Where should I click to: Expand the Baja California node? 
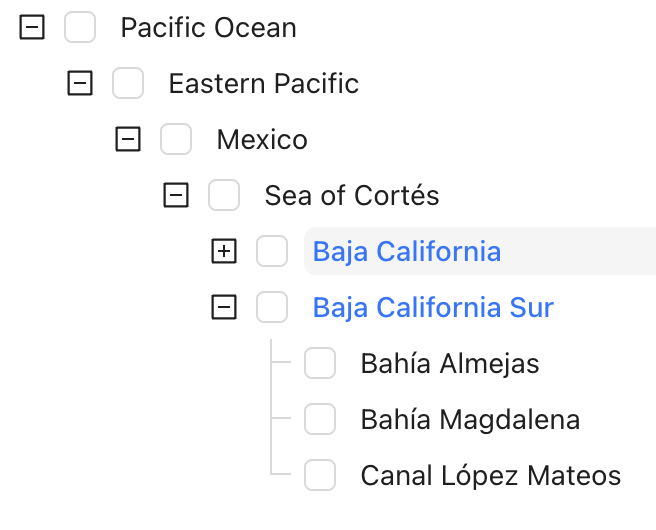224,252
